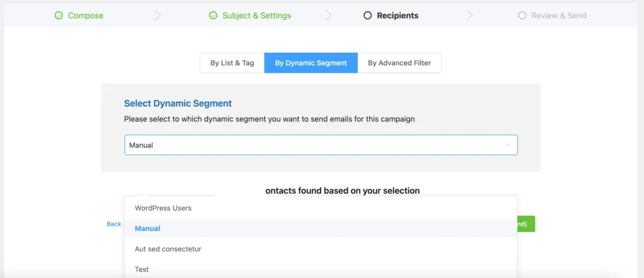The height and width of the screenshot is (278, 644).
Task: Open the dynamic segment select field showing Manual
Action: pos(314,145)
